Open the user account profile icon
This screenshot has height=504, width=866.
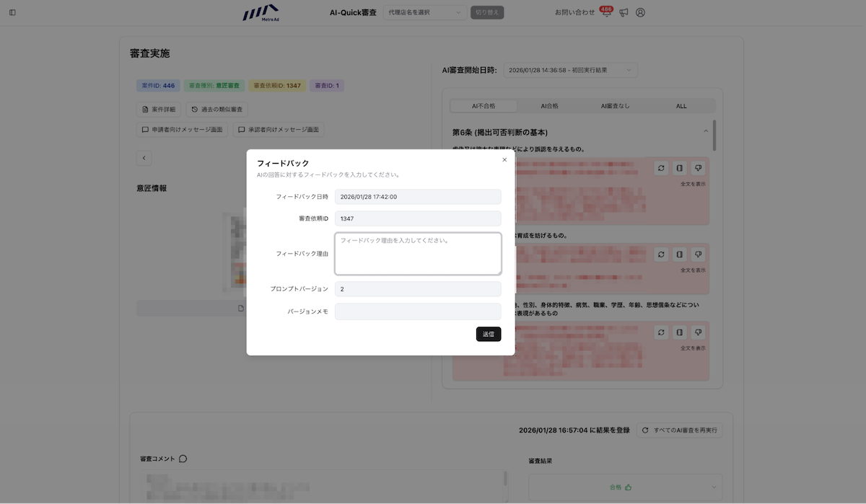[x=640, y=12]
